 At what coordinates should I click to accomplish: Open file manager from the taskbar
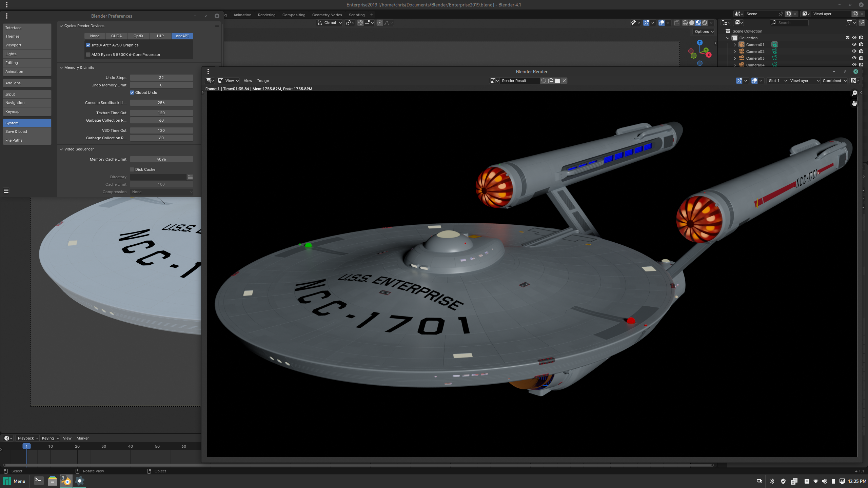(52, 481)
